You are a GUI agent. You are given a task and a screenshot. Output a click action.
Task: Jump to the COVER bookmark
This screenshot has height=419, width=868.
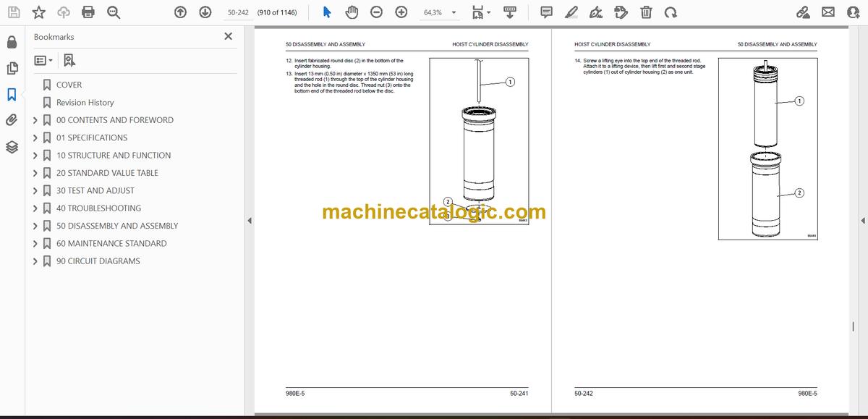[69, 85]
